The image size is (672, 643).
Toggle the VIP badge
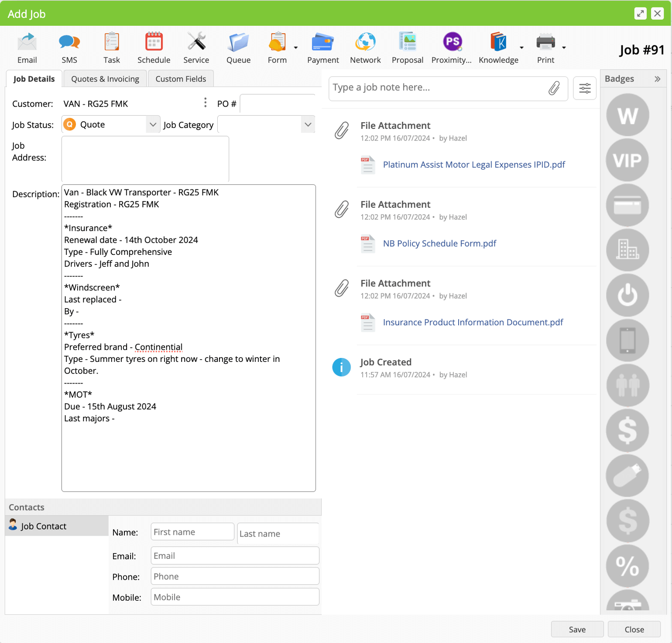pyautogui.click(x=627, y=160)
